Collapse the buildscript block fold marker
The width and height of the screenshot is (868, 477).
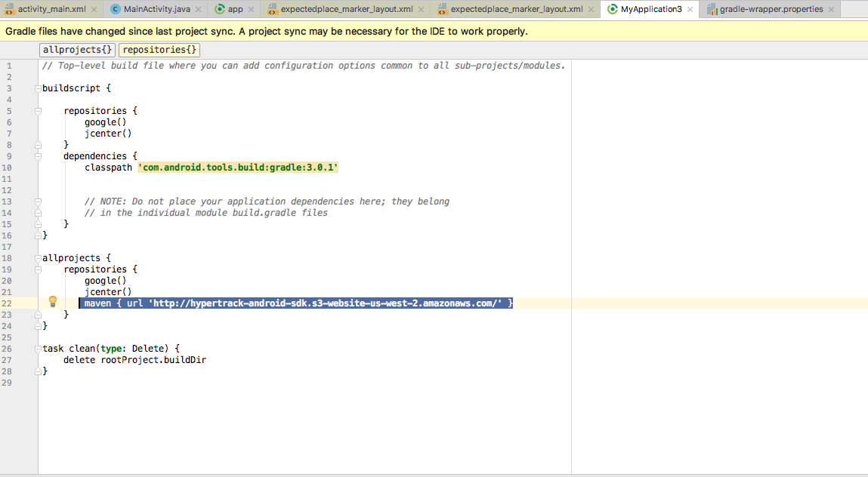coord(38,88)
